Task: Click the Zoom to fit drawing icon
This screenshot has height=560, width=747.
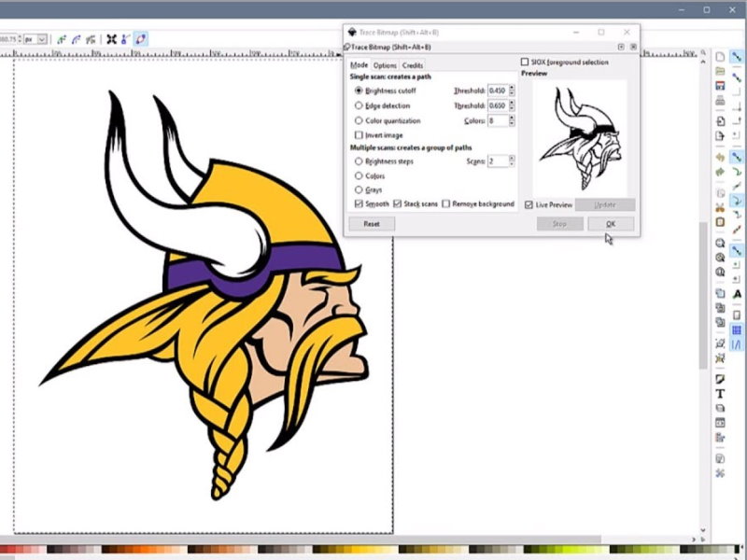Action: tap(720, 258)
